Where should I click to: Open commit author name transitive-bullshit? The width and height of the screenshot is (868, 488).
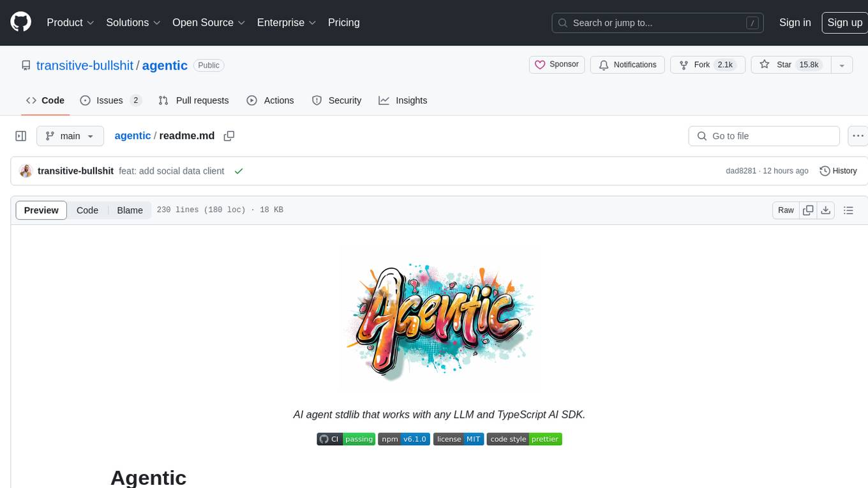(75, 171)
